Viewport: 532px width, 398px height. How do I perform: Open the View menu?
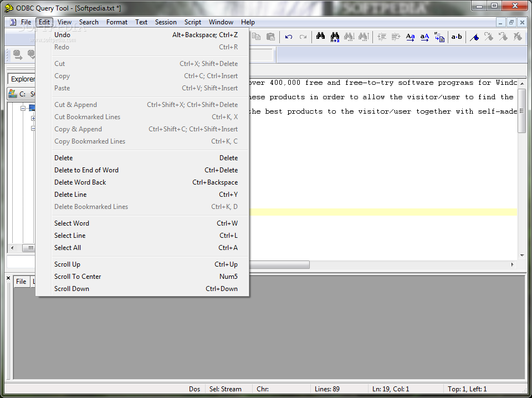point(64,22)
